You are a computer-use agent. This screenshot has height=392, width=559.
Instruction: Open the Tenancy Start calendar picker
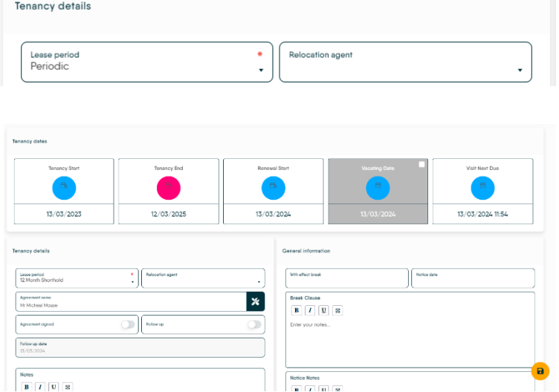(64, 187)
